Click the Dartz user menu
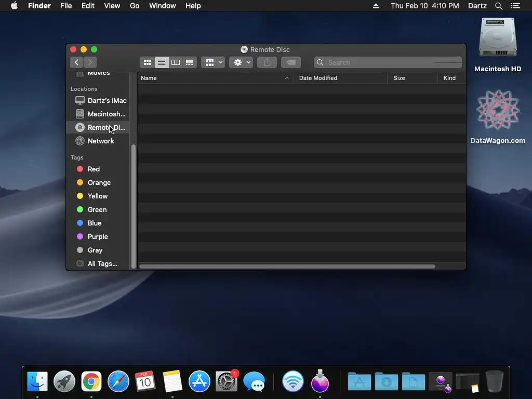Image resolution: width=532 pixels, height=399 pixels. 477,6
